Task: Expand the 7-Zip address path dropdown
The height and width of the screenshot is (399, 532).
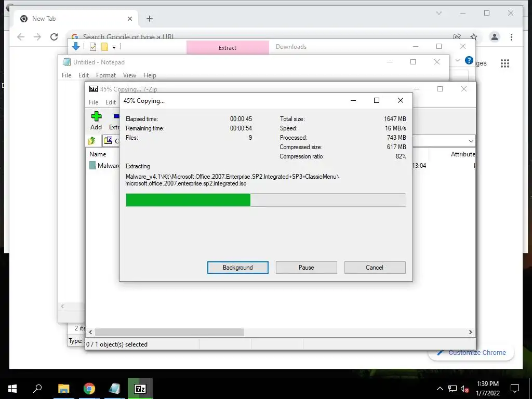Action: pos(471,141)
